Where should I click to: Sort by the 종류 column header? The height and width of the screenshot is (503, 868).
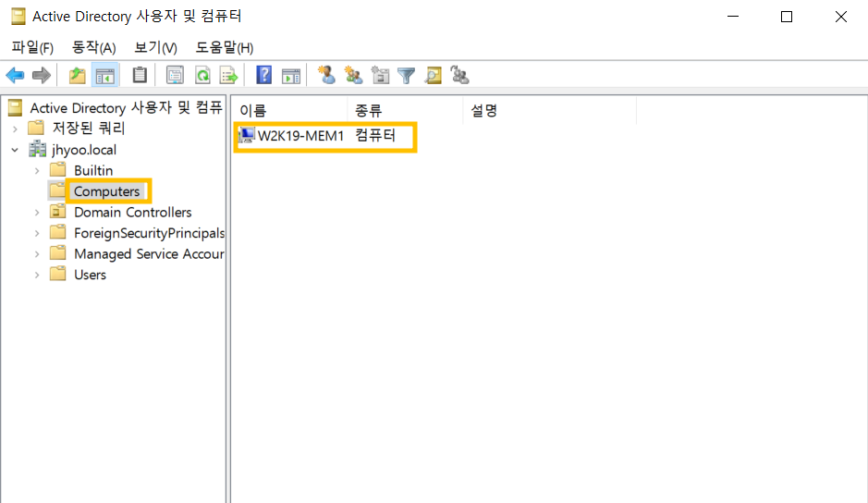405,110
